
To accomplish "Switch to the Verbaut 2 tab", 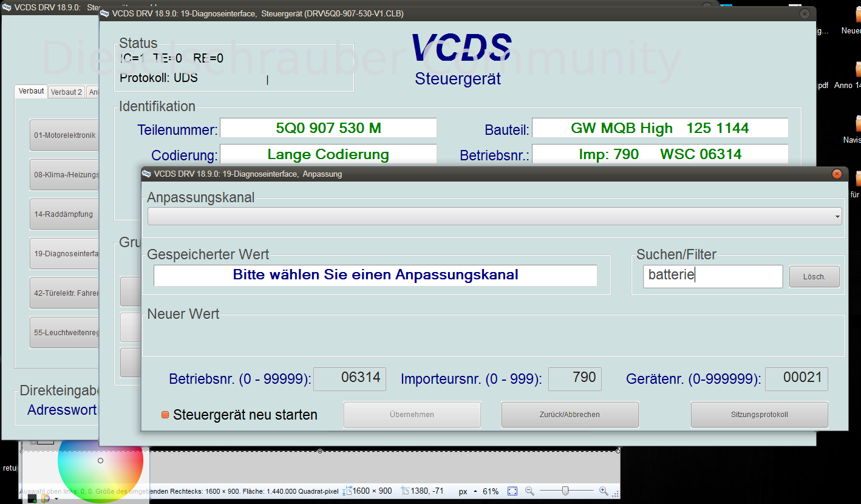I will click(66, 92).
